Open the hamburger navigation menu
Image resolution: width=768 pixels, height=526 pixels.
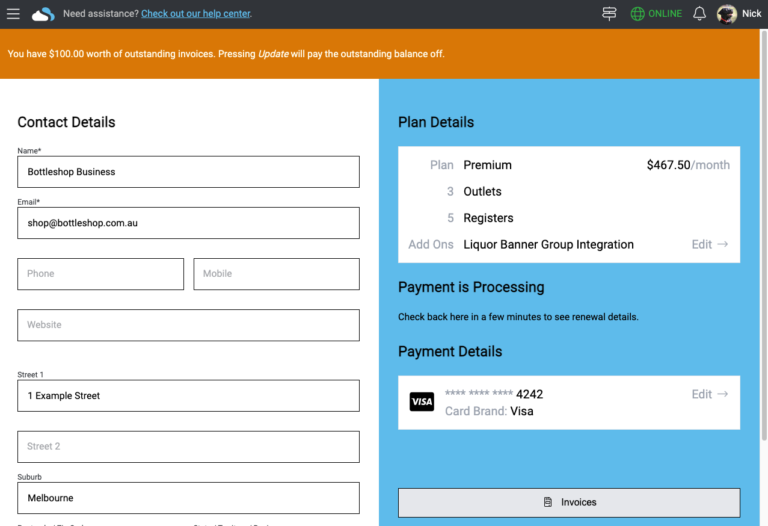[x=13, y=14]
